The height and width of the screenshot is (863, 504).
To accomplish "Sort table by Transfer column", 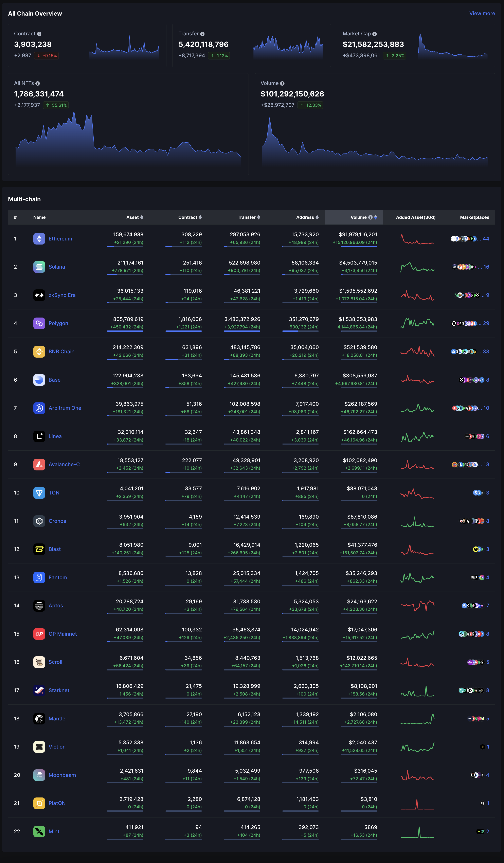I will 258,217.
